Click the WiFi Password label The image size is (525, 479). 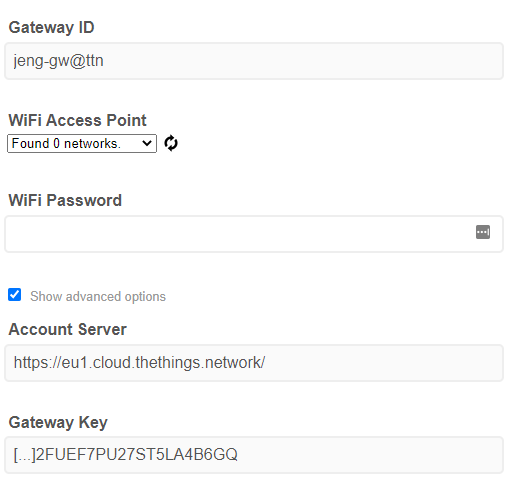coord(65,201)
